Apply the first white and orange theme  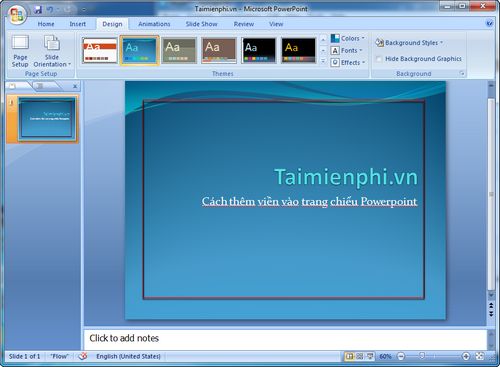(x=100, y=50)
